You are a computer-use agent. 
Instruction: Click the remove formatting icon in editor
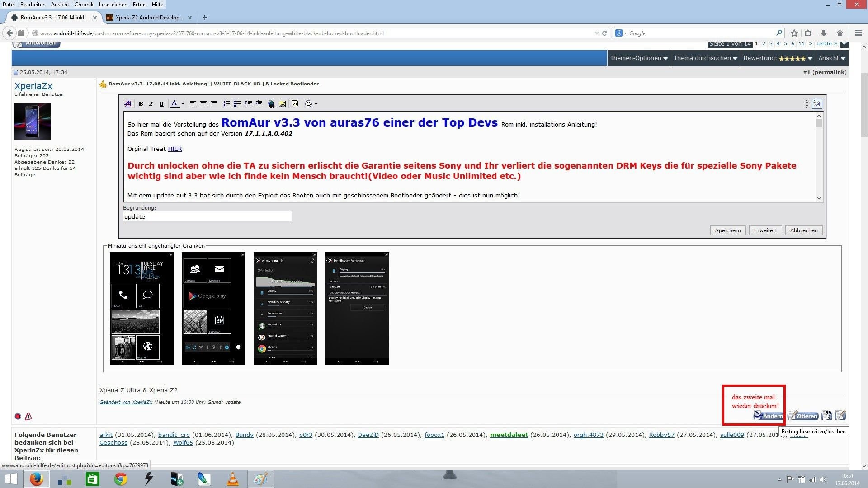pos(128,104)
